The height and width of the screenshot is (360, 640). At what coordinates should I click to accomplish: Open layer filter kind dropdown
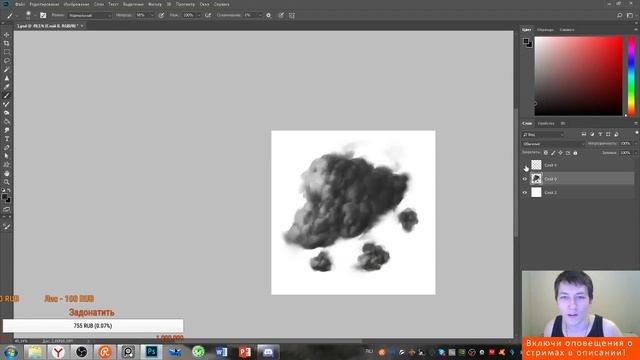click(x=543, y=134)
